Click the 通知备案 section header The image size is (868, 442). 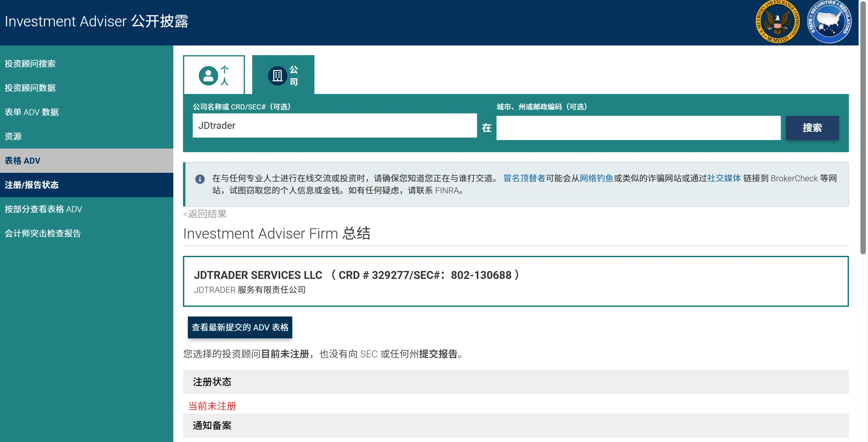point(516,426)
